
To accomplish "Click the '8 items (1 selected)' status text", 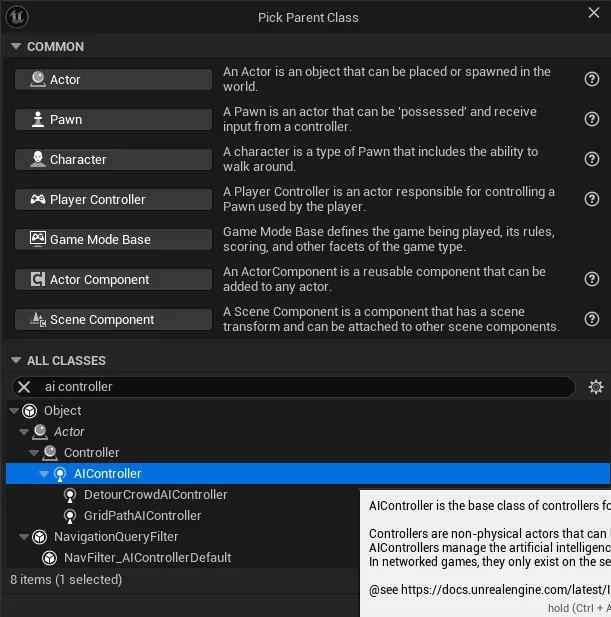I will 66,580.
